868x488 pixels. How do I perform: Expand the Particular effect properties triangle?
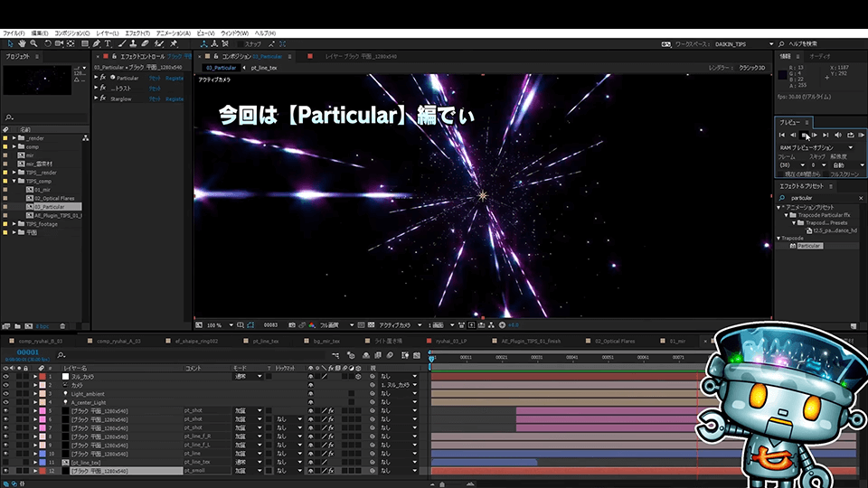[96, 78]
